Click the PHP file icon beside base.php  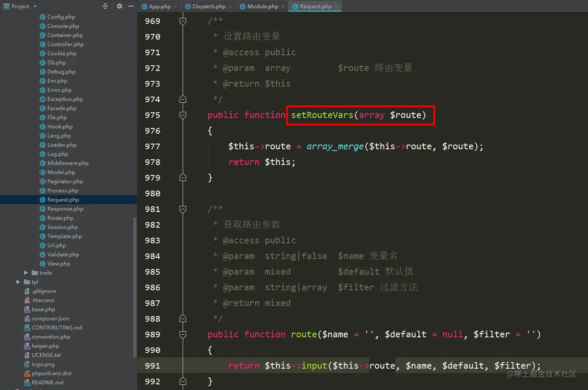[x=27, y=309]
